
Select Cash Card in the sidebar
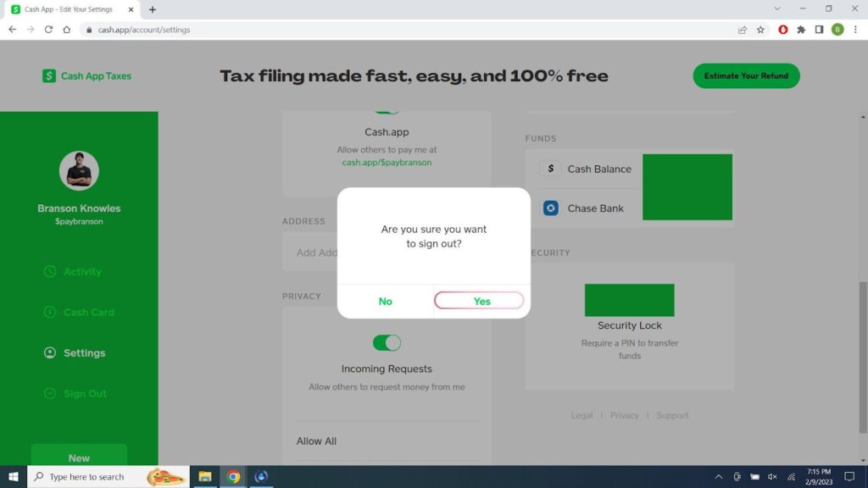pos(88,313)
